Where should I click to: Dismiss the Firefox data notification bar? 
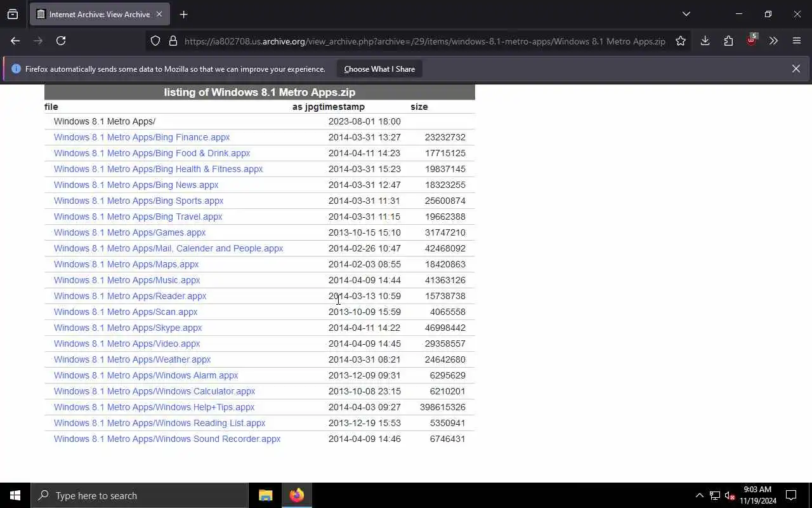pyautogui.click(x=796, y=69)
